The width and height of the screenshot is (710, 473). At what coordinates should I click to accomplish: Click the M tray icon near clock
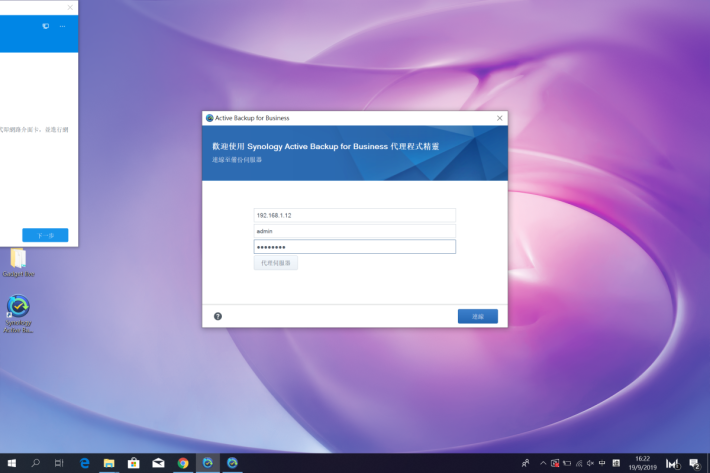tap(673, 463)
